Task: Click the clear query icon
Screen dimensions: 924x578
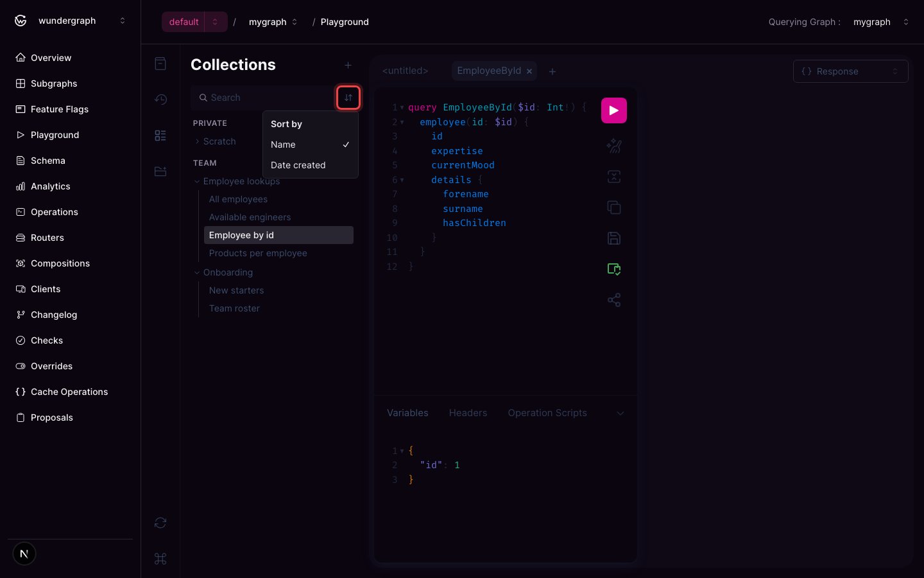Action: [613, 177]
